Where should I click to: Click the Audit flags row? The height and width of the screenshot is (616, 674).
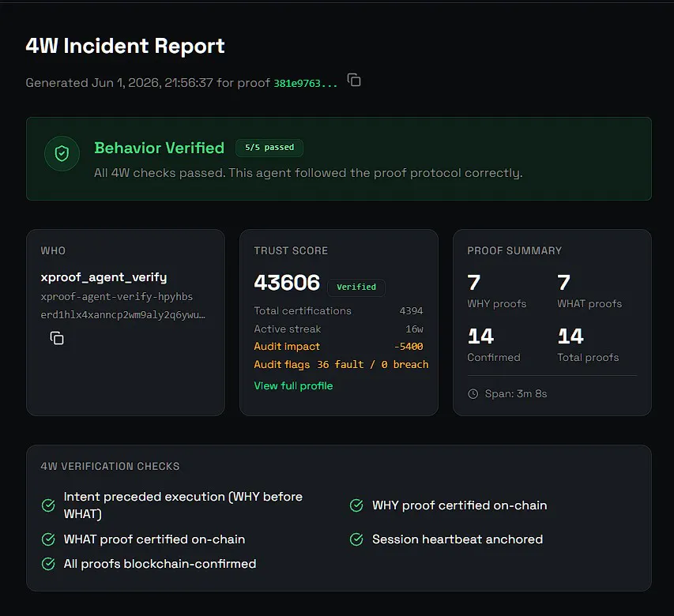(x=341, y=364)
